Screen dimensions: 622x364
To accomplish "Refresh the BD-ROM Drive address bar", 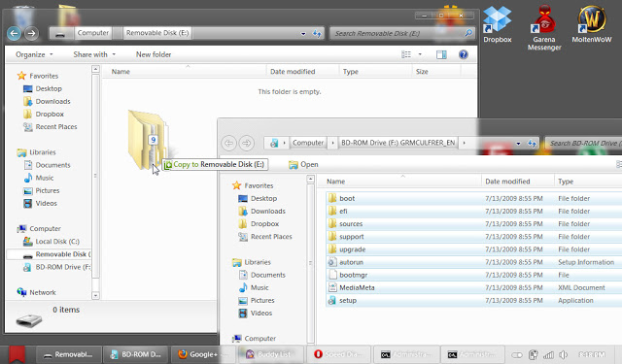I will coord(532,143).
